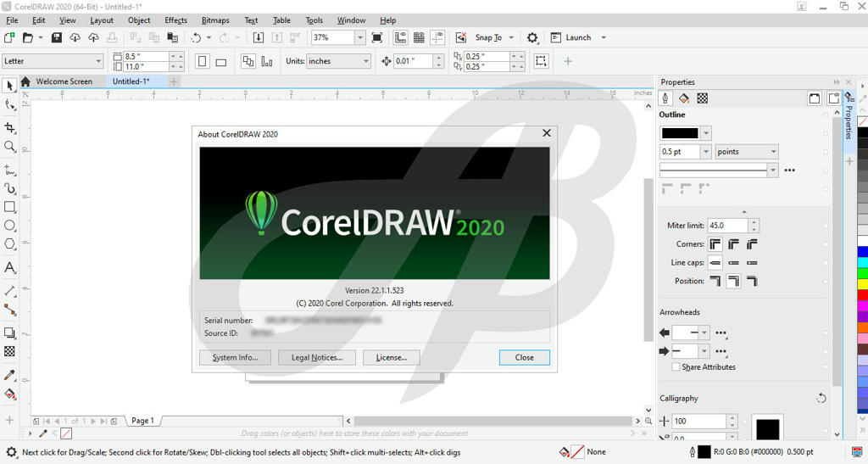Open Transparency tab in Properties docker
Screen dimensions: 868x464
click(x=702, y=98)
